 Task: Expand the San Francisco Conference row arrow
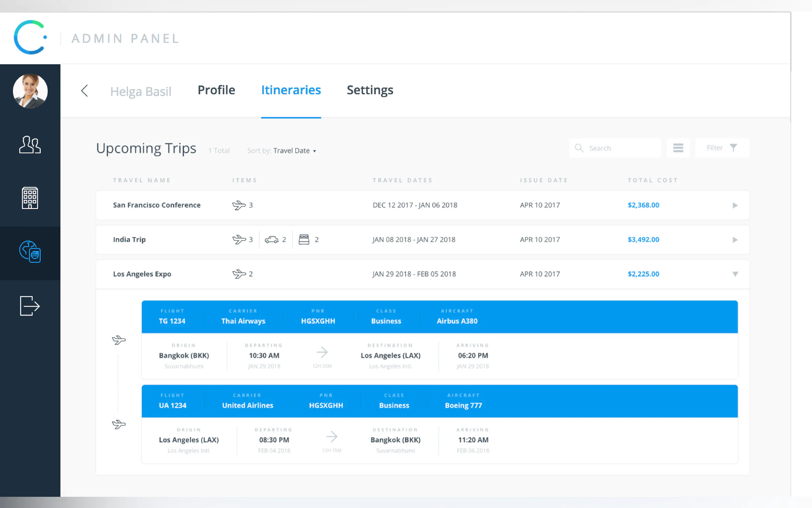coord(735,205)
